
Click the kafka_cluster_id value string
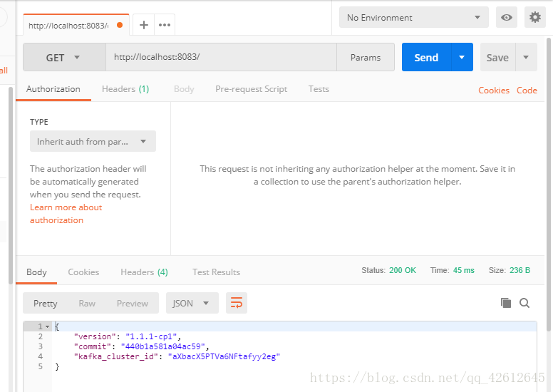(224, 356)
